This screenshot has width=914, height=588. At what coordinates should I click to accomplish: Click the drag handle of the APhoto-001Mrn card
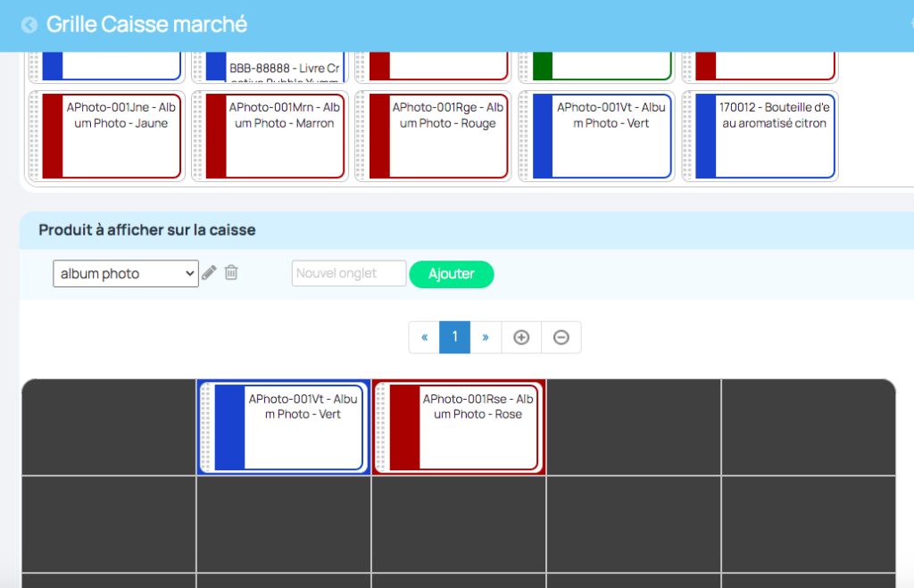[198, 136]
